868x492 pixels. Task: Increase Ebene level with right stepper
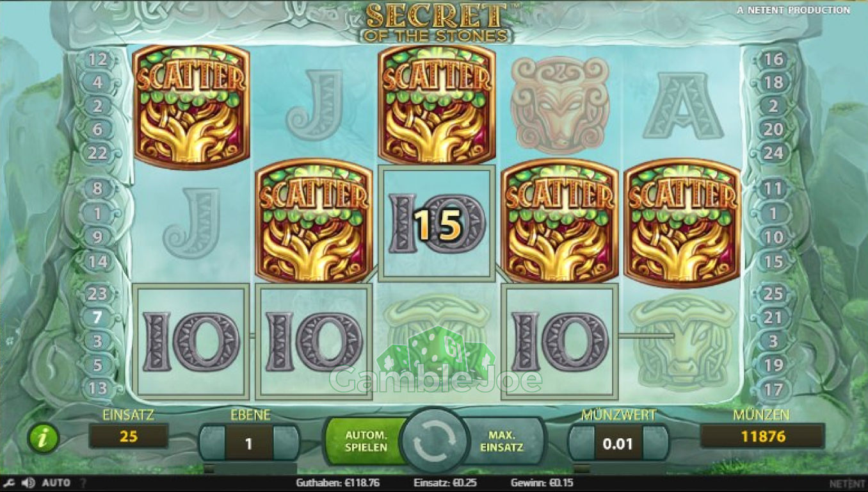[x=285, y=443]
